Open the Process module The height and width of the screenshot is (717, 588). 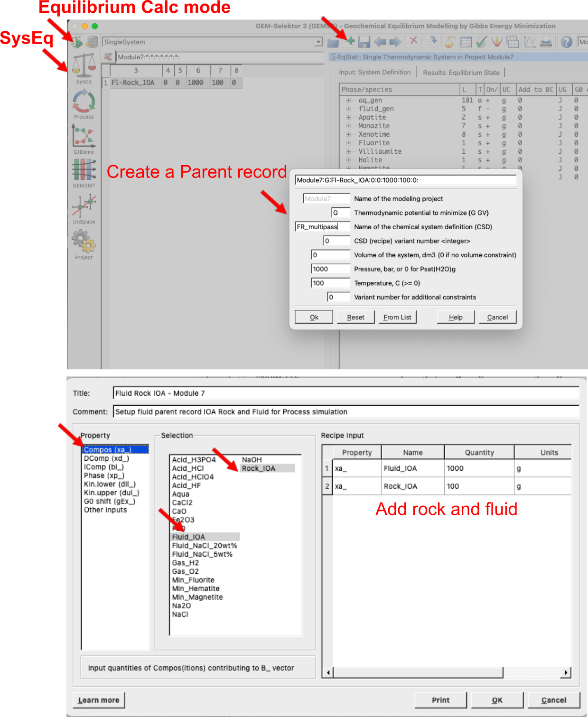(x=84, y=104)
